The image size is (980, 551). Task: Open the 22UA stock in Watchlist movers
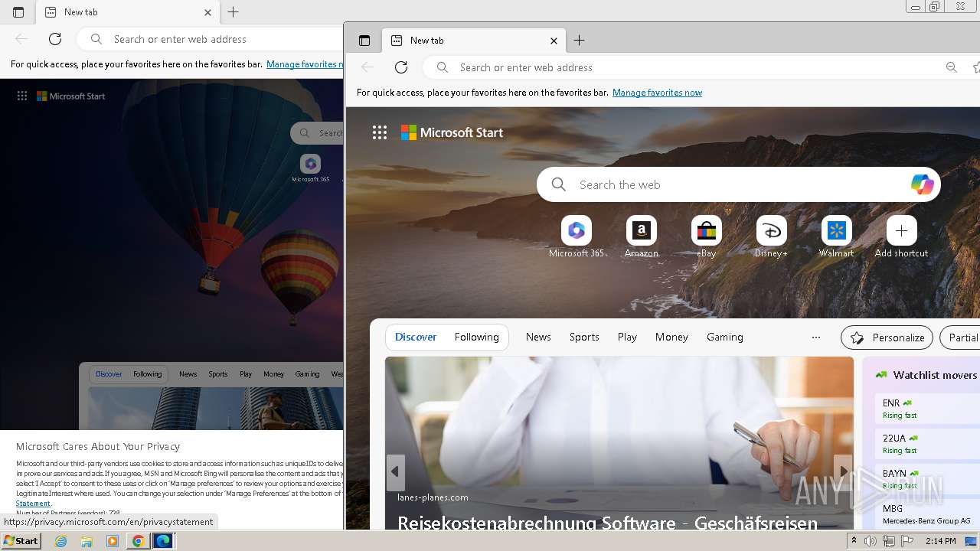[927, 444]
